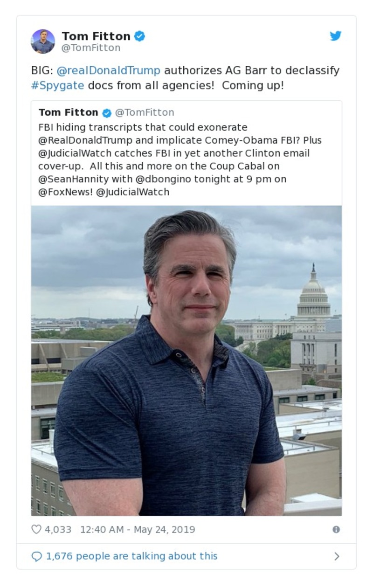Like the tweet with the heart icon
373x588 pixels.
[x=36, y=529]
